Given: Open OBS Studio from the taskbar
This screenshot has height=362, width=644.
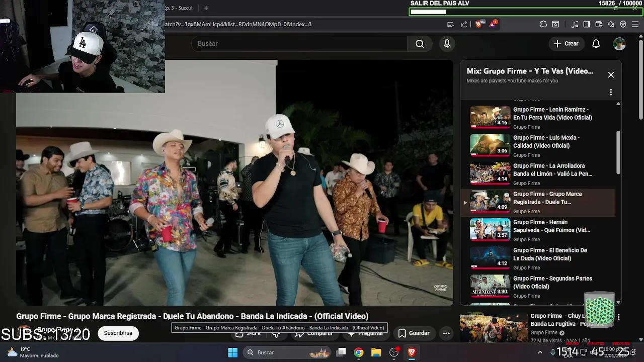Looking at the screenshot, I should (x=394, y=352).
